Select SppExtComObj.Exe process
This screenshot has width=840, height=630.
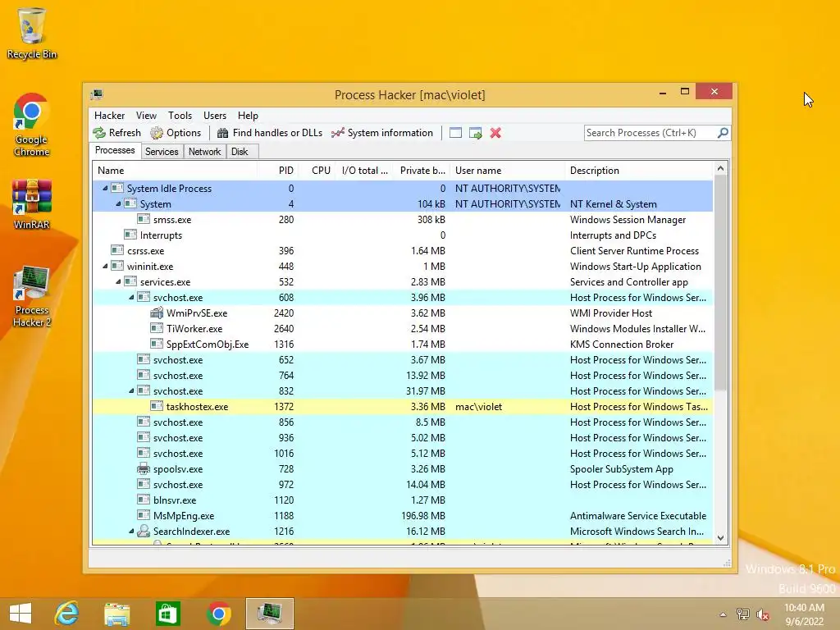point(402,344)
